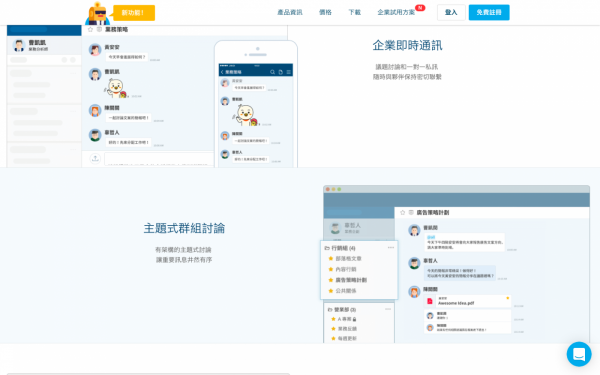Open the three-dot menu of 營業部
This screenshot has width=600, height=375.
[x=388, y=309]
